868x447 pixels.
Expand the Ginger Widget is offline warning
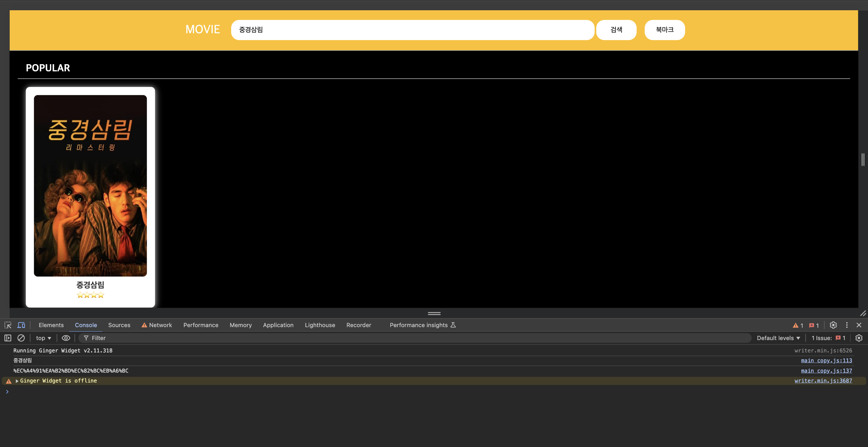pyautogui.click(x=17, y=381)
